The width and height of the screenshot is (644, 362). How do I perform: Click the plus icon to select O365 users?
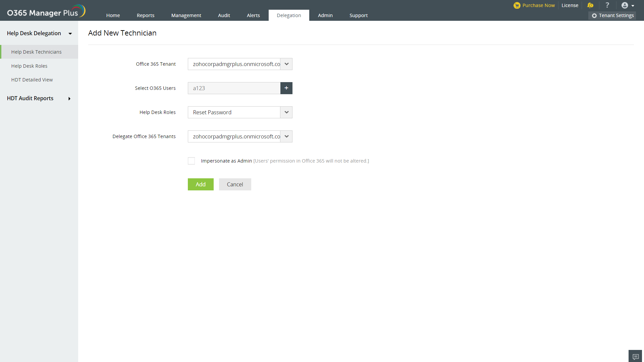286,88
